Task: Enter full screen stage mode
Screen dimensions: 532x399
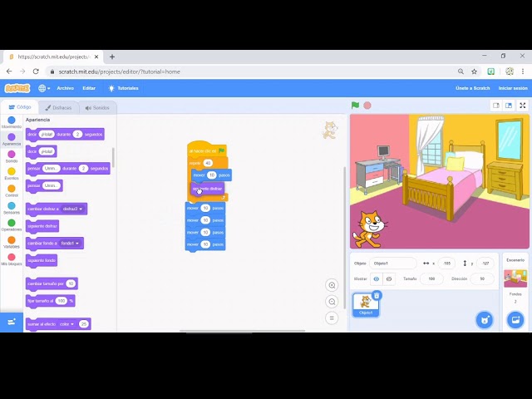Action: tap(523, 106)
